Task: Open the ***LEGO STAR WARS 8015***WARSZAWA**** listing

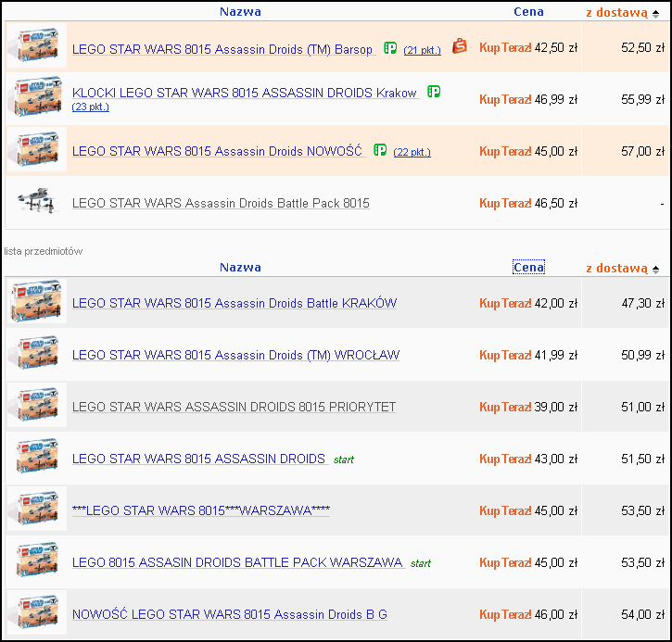Action: (201, 510)
